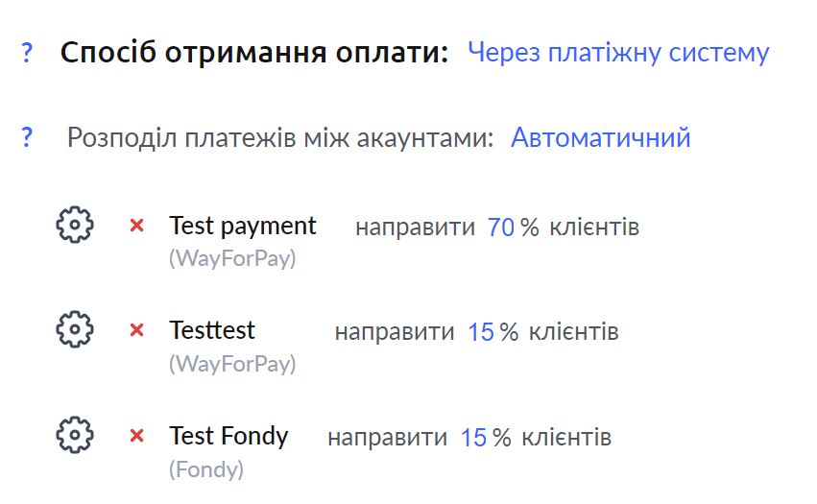Click the Спосіб отримання оплати heading
Screen dimensions: 817x504
click(x=254, y=53)
